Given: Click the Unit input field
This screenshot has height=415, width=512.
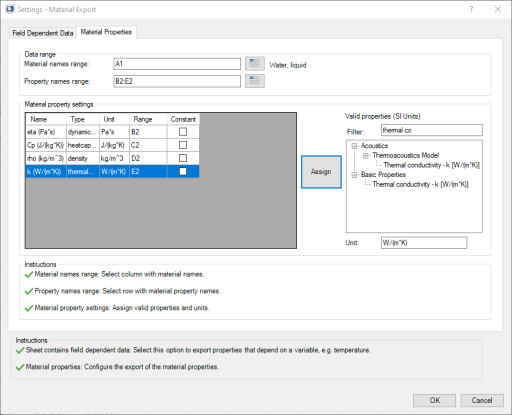Looking at the screenshot, I should pyautogui.click(x=424, y=243).
